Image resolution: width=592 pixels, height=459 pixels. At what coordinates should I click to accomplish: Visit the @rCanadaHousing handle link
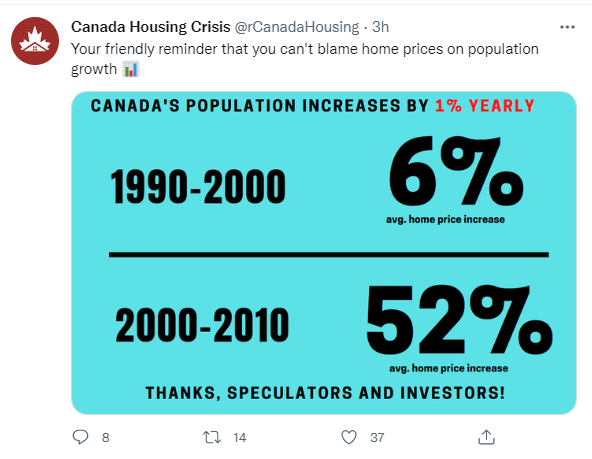297,27
